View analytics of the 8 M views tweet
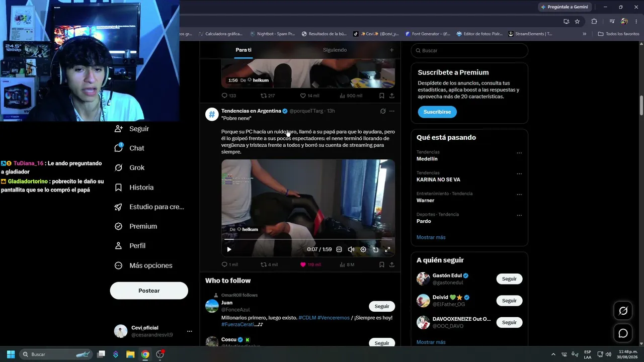This screenshot has width=644, height=362. point(347,264)
